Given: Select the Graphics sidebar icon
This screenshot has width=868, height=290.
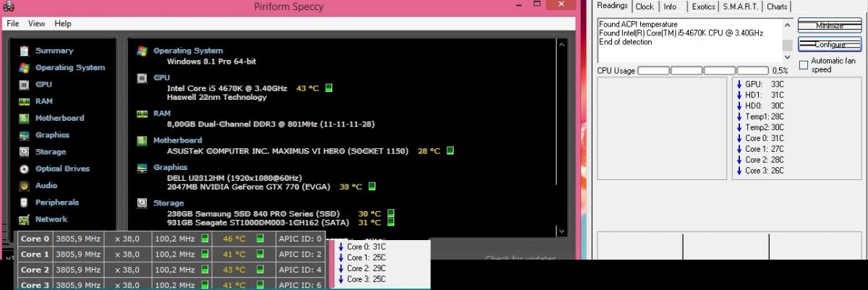Looking at the screenshot, I should [24, 135].
